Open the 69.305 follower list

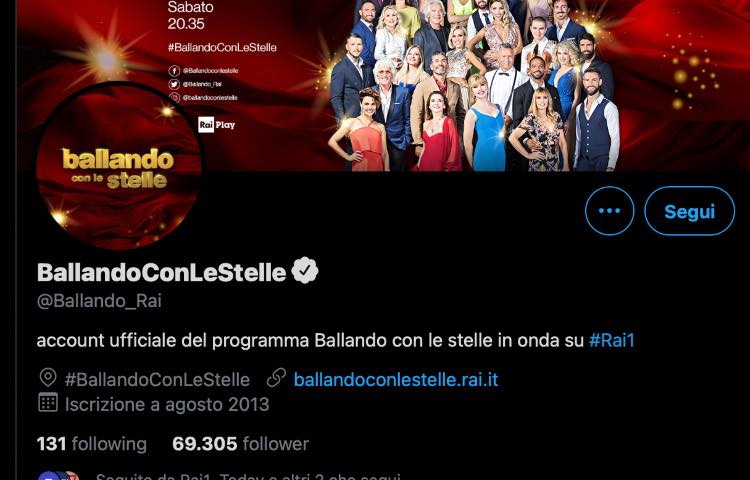tap(241, 444)
